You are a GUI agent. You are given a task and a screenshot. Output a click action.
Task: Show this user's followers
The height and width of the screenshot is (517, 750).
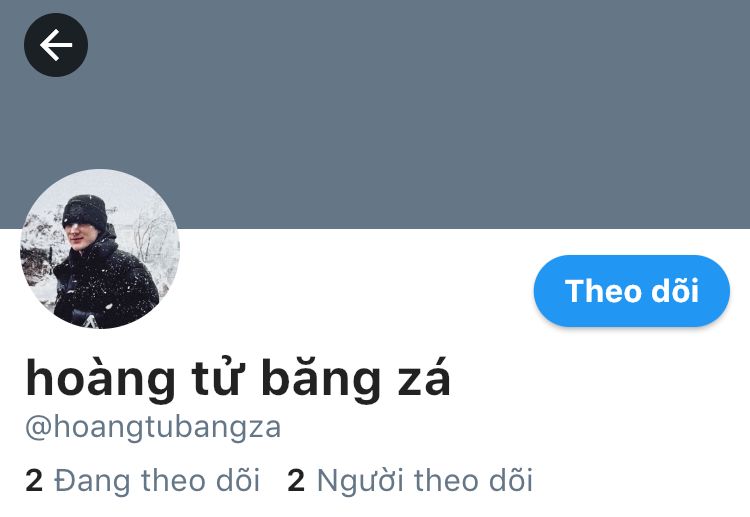[x=410, y=480]
